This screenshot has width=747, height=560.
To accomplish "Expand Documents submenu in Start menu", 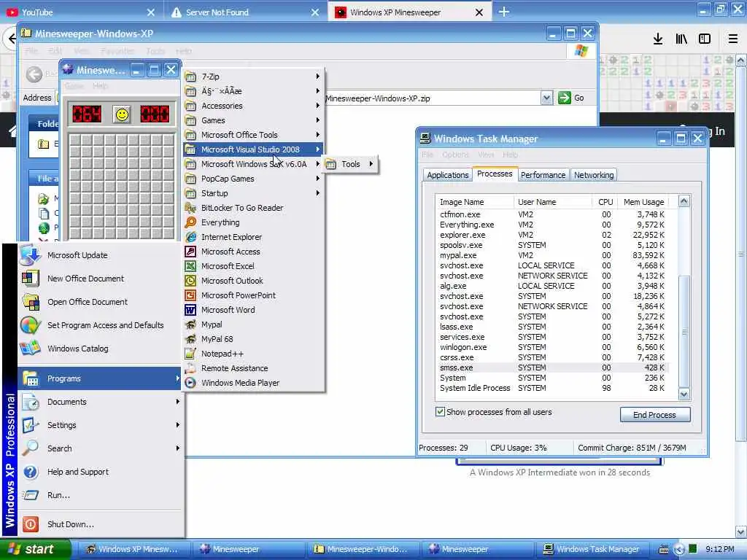I will tap(100, 402).
